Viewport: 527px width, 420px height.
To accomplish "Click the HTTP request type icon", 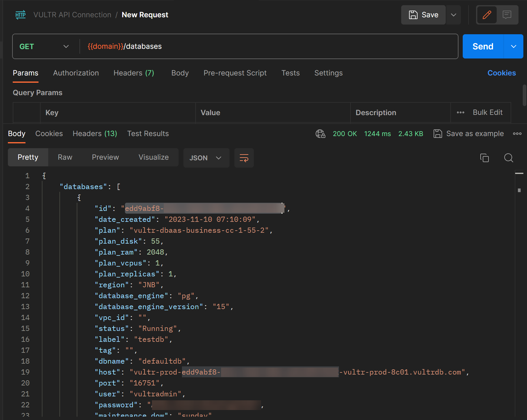I will (x=21, y=15).
